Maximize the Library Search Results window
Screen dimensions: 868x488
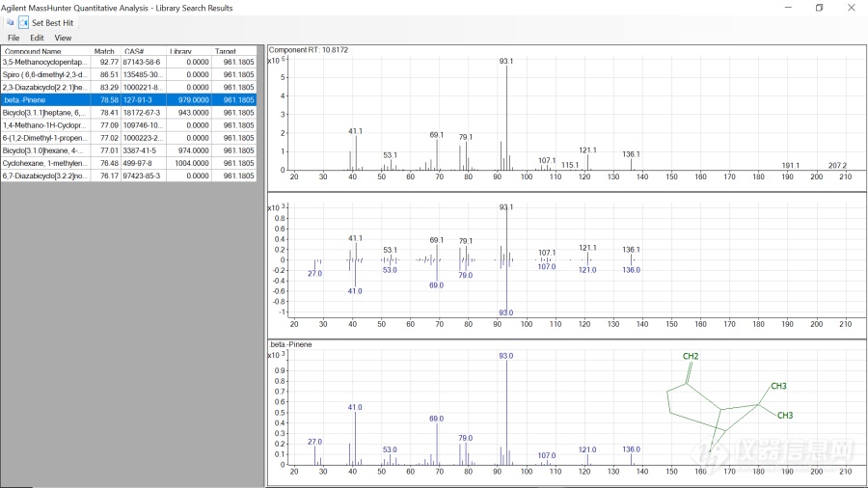pos(819,7)
